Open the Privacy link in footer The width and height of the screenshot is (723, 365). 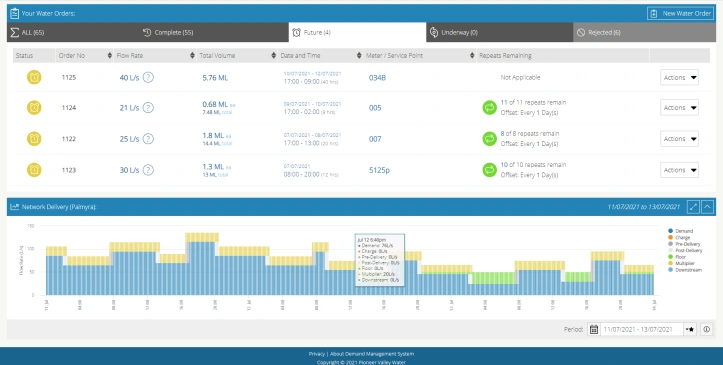[317, 354]
